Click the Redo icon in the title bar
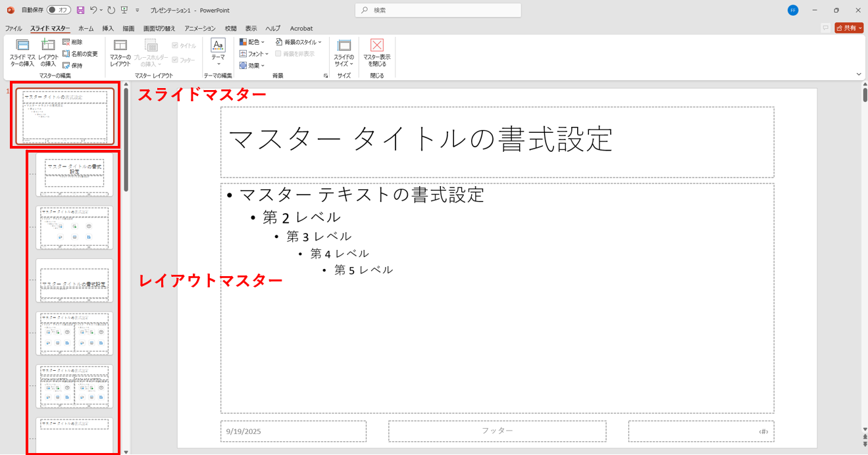The height and width of the screenshot is (455, 868). 111,11
